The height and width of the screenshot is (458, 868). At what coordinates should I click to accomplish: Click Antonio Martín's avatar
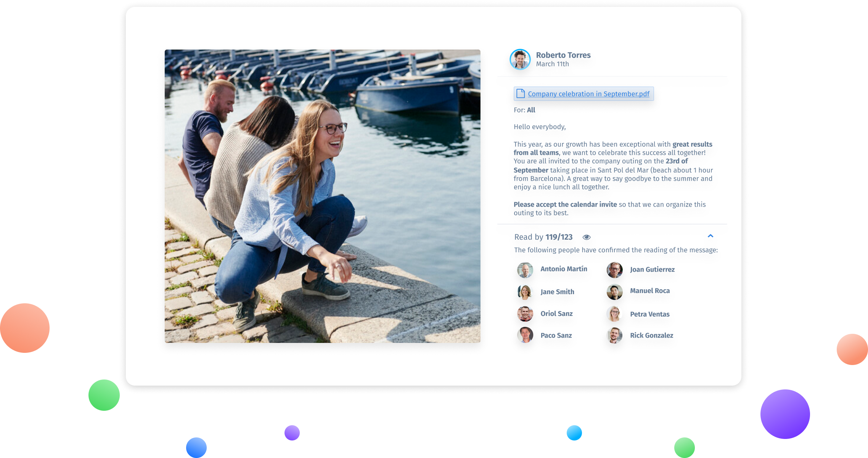[x=525, y=270]
